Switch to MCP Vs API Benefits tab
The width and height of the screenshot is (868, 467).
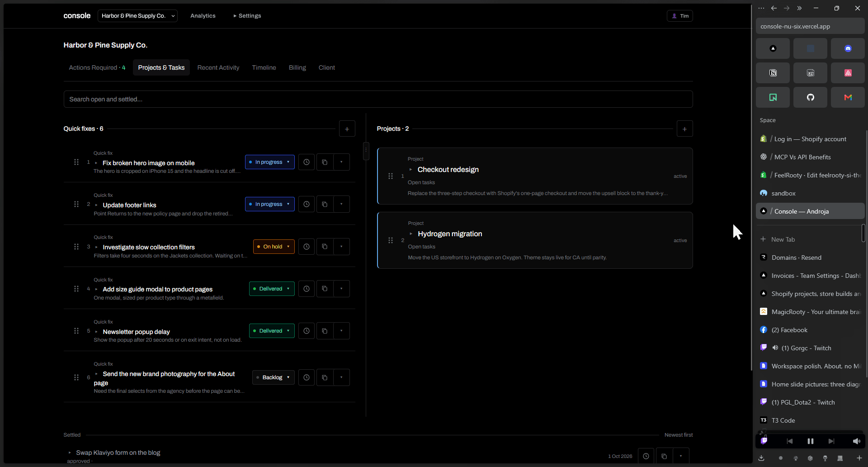[x=810, y=157]
